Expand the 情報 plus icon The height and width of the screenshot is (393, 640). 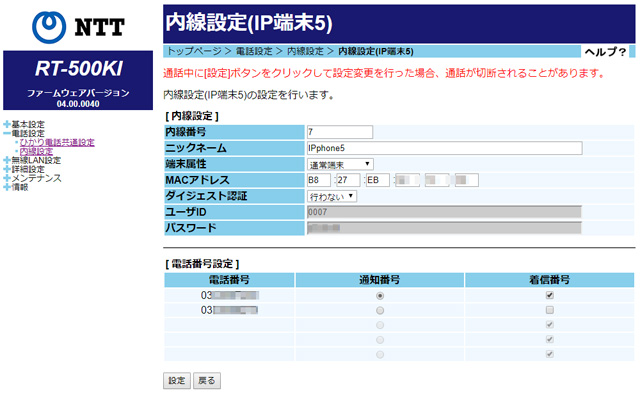pyautogui.click(x=7, y=187)
